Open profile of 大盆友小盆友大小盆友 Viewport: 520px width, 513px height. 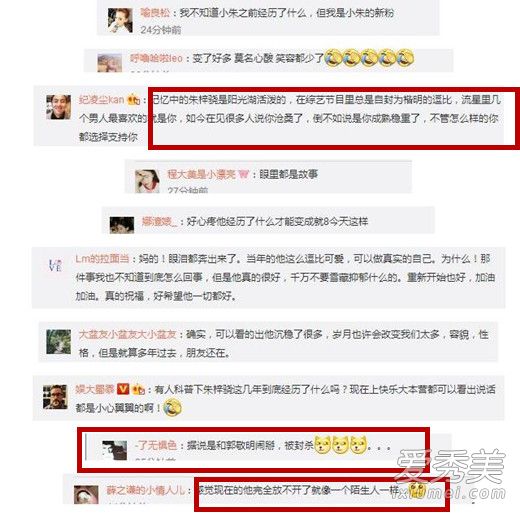pos(127,334)
